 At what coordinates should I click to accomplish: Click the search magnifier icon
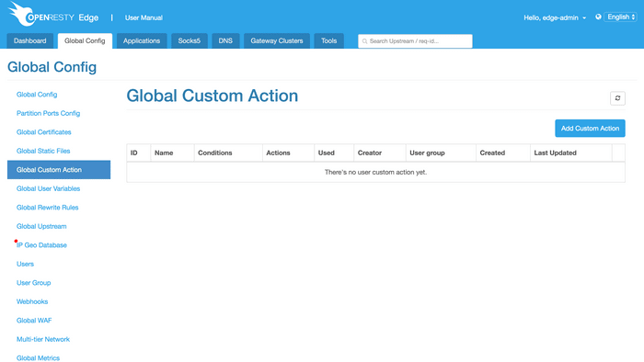pyautogui.click(x=364, y=41)
